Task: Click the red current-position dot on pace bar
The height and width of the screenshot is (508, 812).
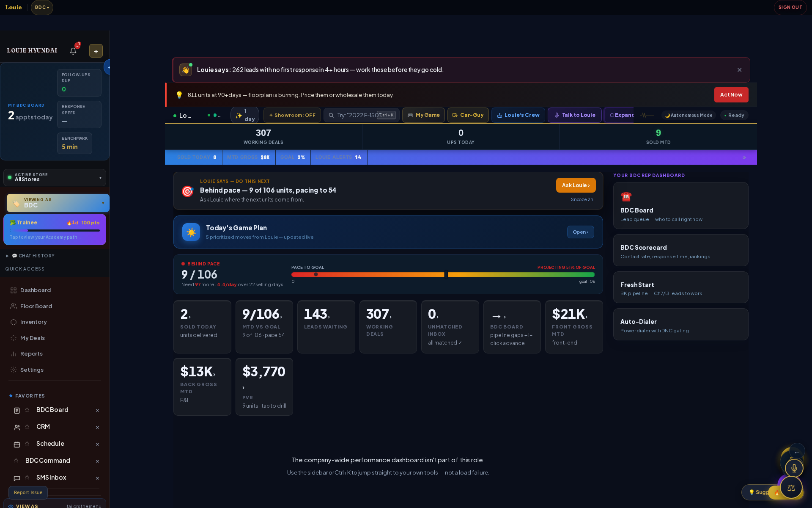Action: point(316,275)
